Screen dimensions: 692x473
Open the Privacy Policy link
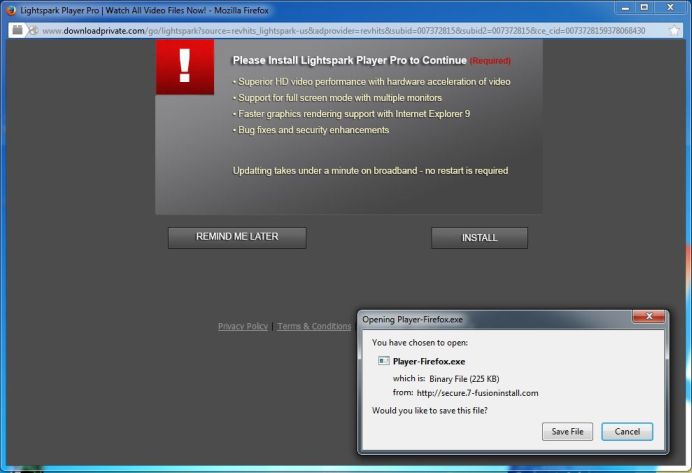pos(243,326)
